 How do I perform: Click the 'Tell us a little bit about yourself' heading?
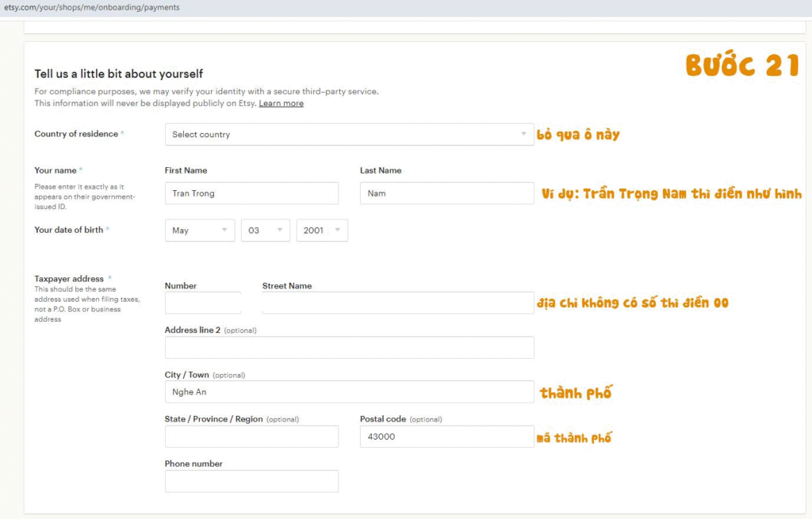119,74
